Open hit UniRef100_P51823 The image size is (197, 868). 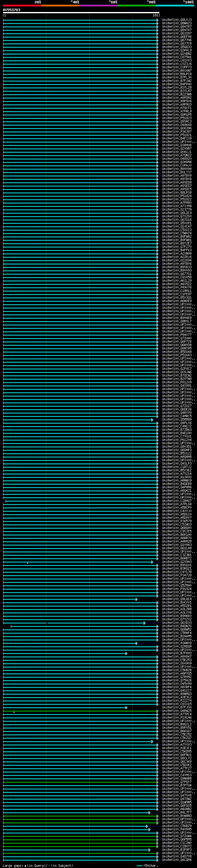(177, 118)
